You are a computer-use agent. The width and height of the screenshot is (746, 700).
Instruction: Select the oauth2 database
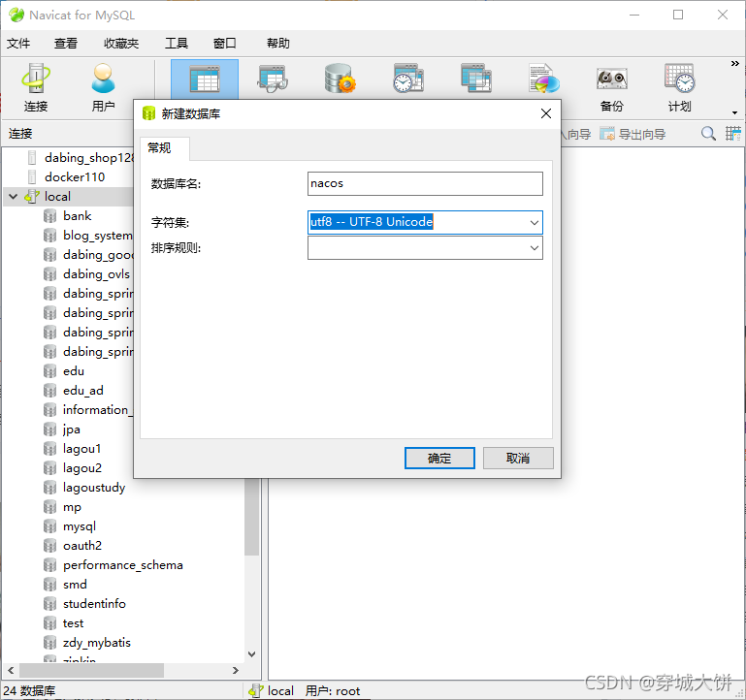point(73,546)
